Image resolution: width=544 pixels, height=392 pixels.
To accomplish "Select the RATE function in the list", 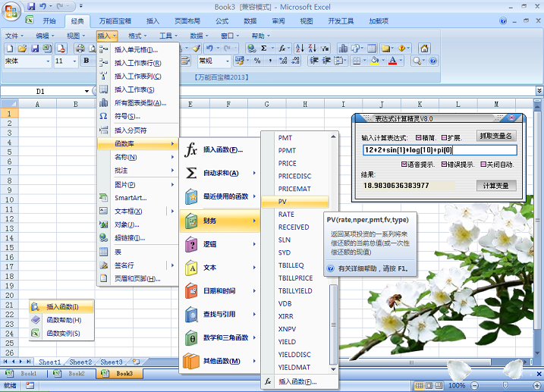I will point(295,215).
